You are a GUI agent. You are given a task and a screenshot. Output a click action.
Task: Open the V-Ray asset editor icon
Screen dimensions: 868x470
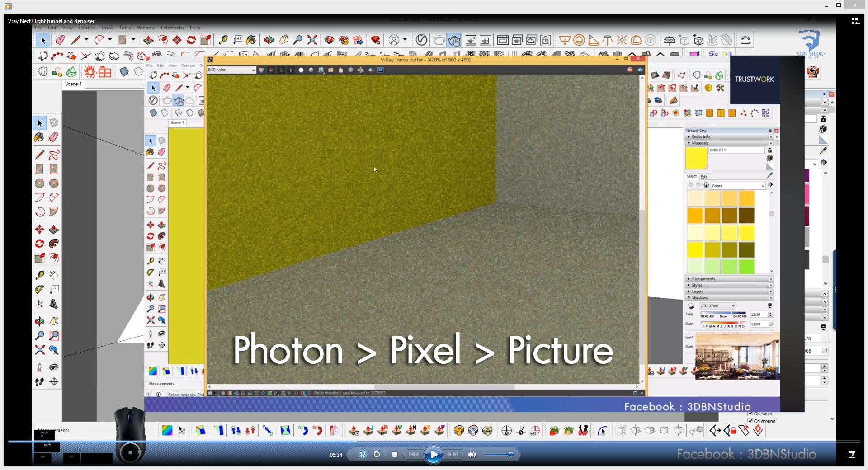(421, 40)
